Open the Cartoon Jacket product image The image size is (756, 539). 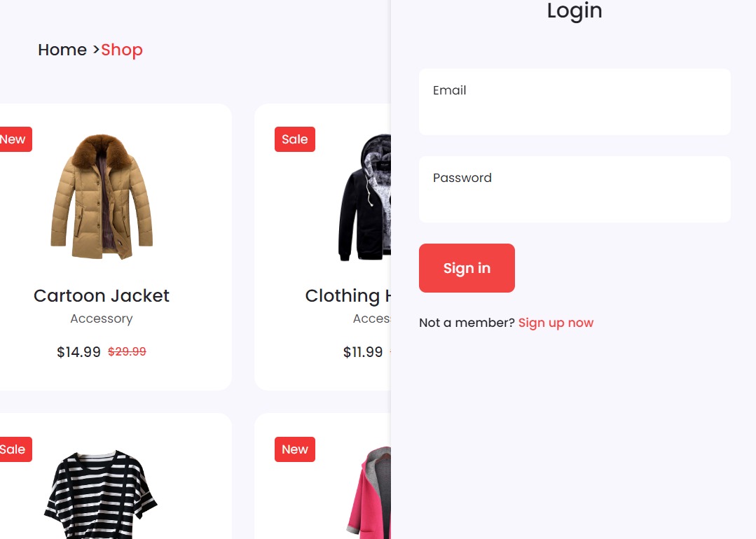click(102, 197)
